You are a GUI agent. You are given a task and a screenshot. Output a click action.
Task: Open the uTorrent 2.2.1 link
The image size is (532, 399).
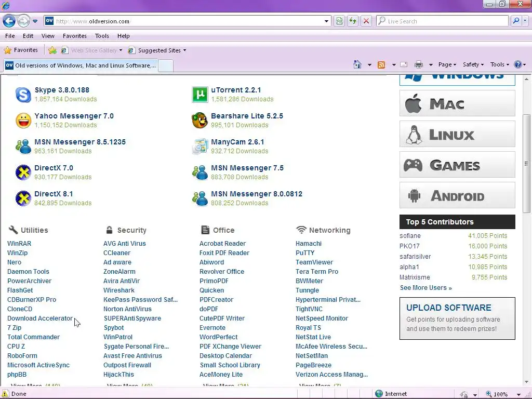coord(236,90)
